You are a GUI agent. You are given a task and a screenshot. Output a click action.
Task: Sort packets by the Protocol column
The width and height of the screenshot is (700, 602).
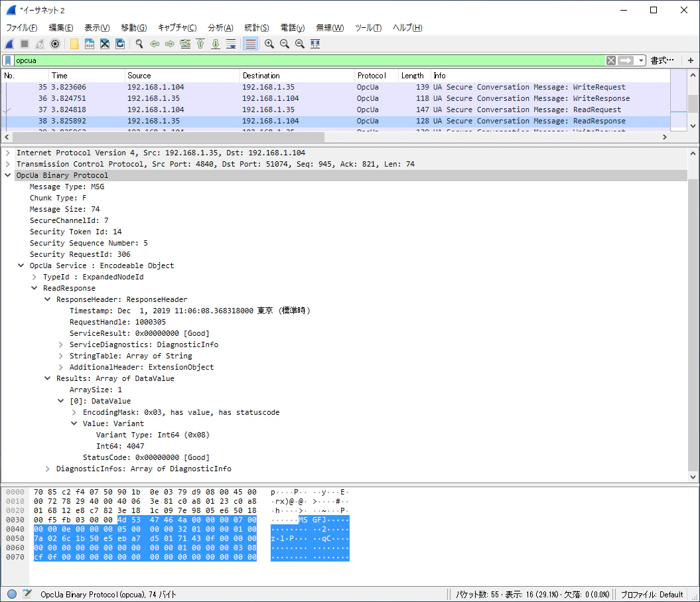[x=376, y=76]
